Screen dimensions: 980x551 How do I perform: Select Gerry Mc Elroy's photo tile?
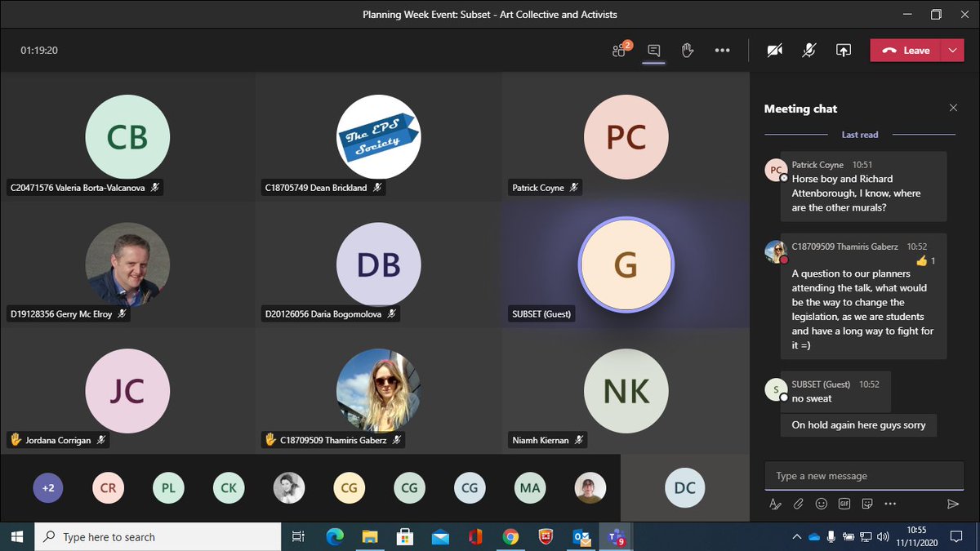[127, 264]
